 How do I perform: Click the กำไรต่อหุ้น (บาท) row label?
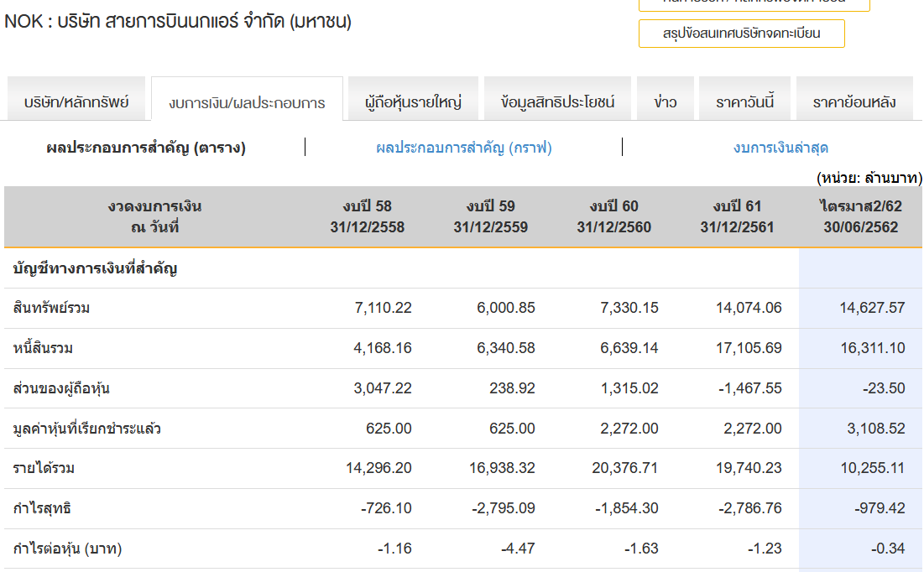68,549
